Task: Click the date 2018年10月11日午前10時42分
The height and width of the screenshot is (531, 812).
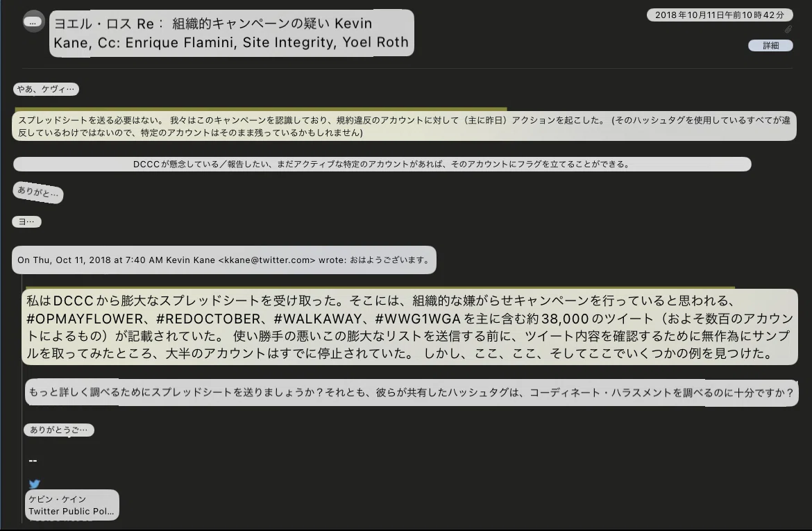Action: pos(719,15)
